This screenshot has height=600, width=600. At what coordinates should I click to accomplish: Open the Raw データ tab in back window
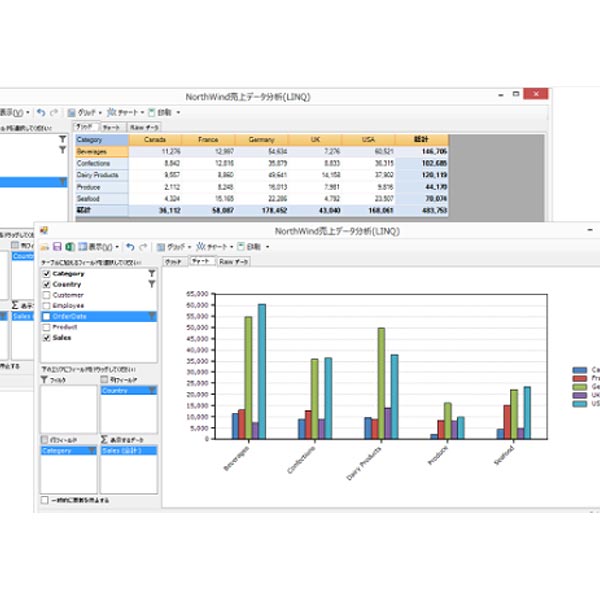[x=143, y=127]
